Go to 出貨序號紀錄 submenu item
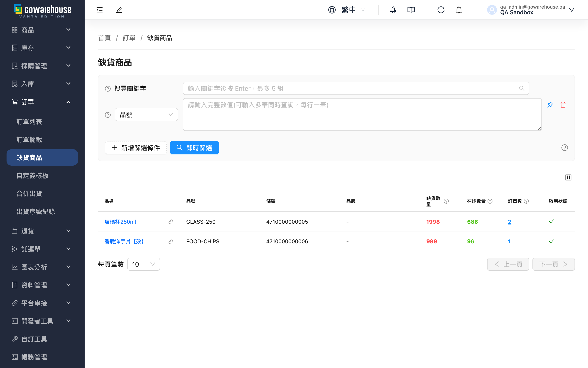 (42, 212)
